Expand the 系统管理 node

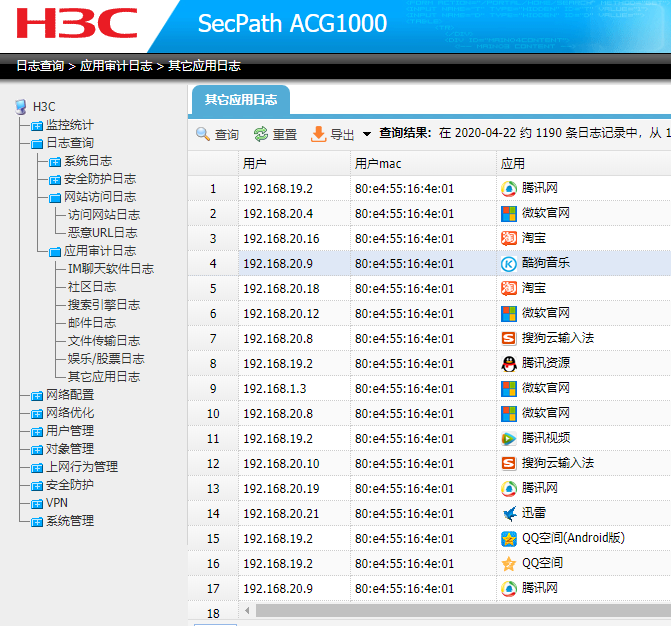pos(37,522)
